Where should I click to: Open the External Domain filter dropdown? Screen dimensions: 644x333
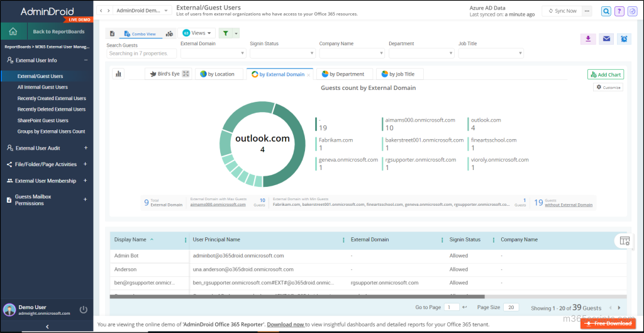coord(213,53)
